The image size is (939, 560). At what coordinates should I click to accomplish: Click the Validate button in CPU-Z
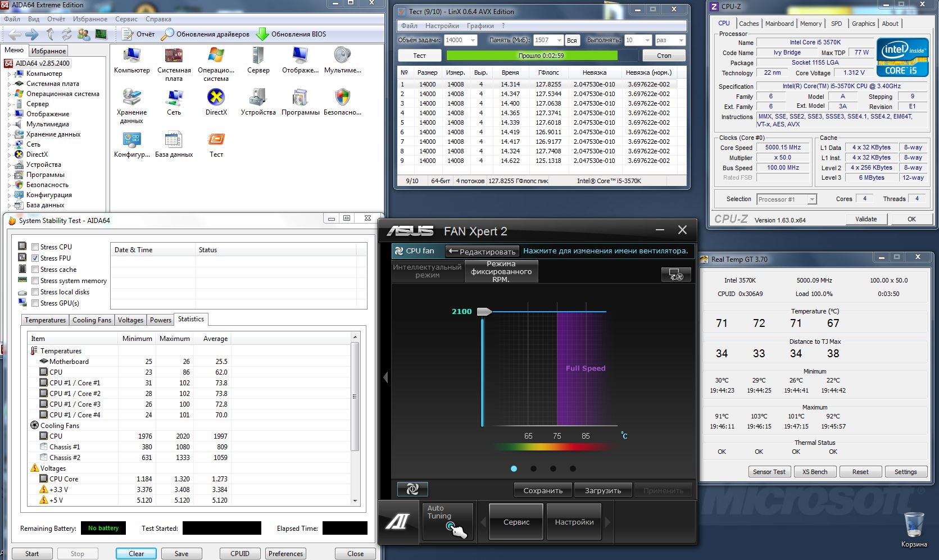[x=866, y=219]
